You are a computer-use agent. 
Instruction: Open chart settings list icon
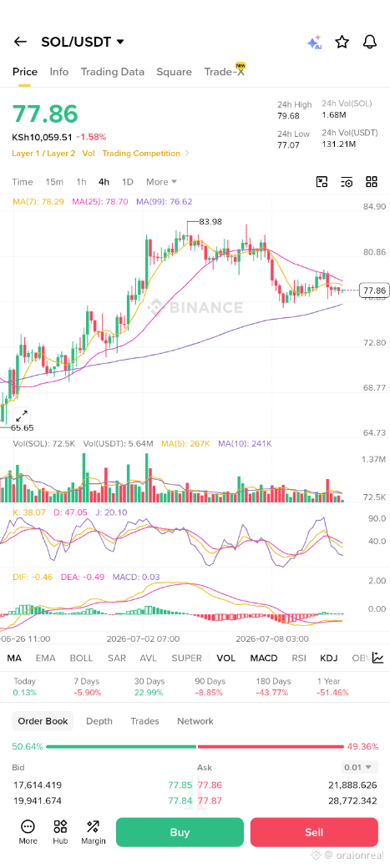(x=347, y=182)
